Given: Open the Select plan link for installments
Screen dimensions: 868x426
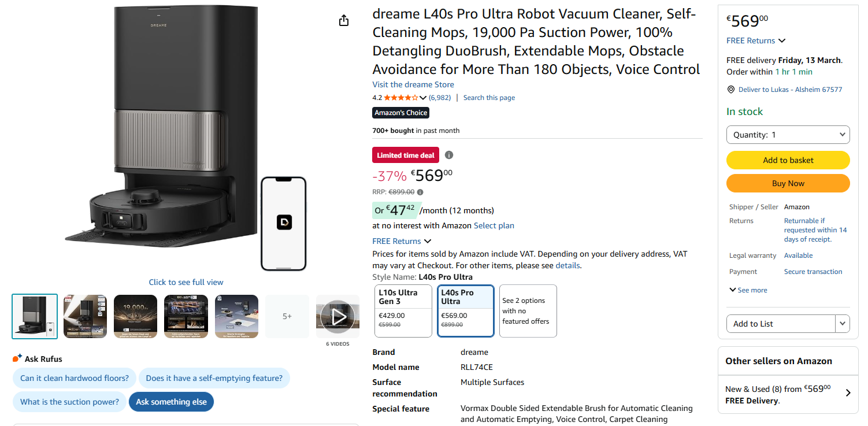Looking at the screenshot, I should point(494,225).
